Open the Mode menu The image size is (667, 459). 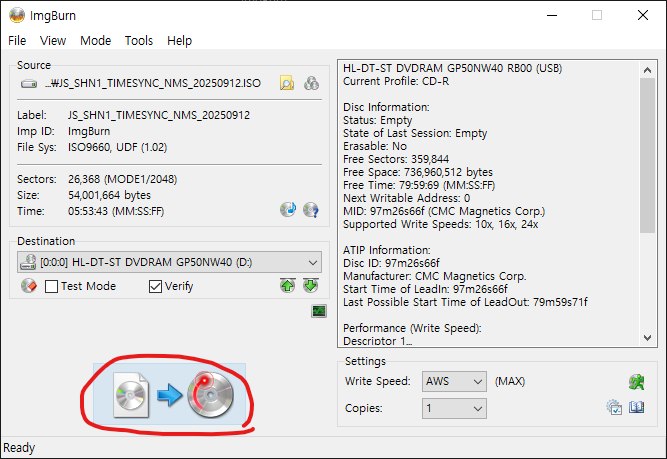(x=95, y=41)
